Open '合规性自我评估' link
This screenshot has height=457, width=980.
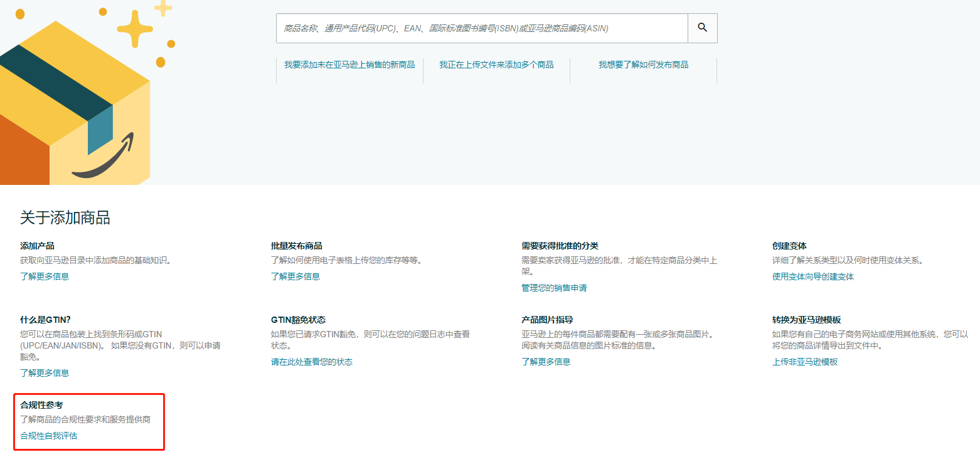pyautogui.click(x=49, y=436)
